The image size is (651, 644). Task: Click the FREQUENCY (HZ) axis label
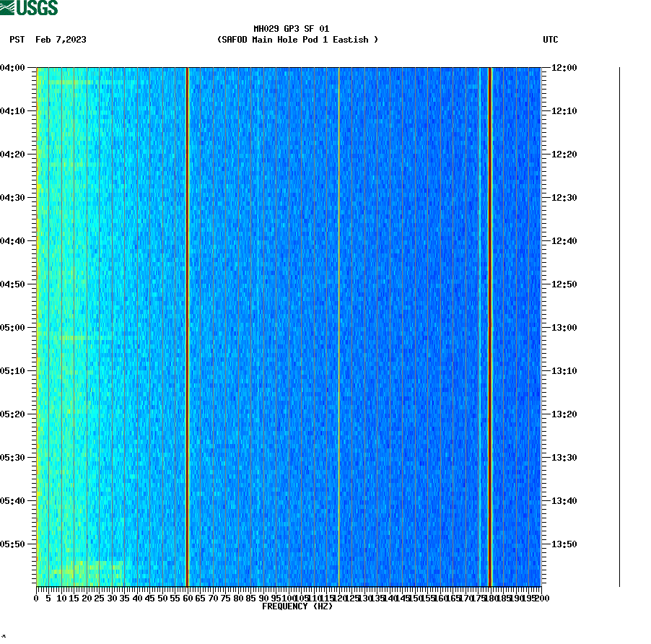pyautogui.click(x=297, y=607)
